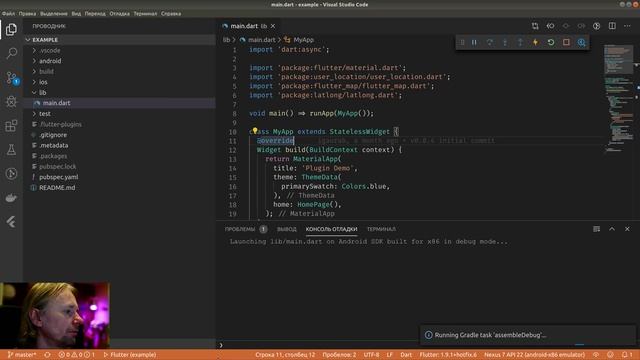
Task: Trigger Flutter Hot Reload lightning icon
Action: [x=535, y=42]
